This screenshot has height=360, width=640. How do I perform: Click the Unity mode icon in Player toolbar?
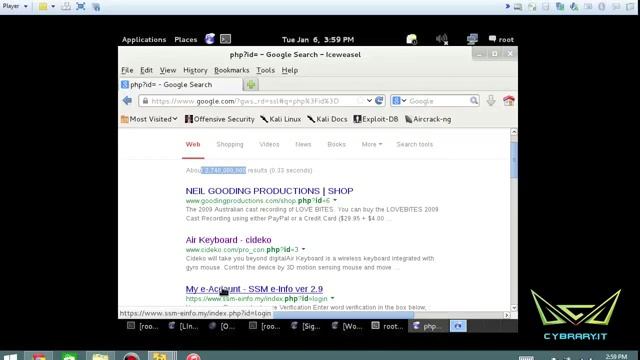96,7
